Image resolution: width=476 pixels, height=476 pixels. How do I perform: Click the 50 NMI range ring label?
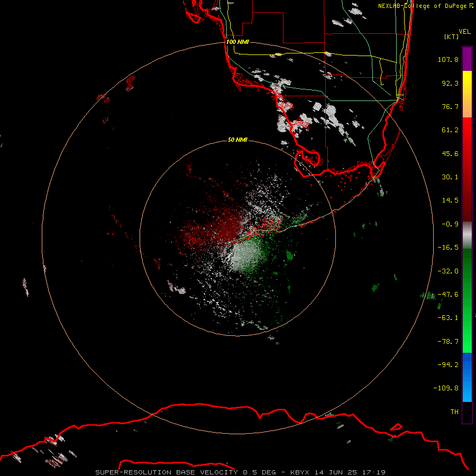tap(237, 140)
